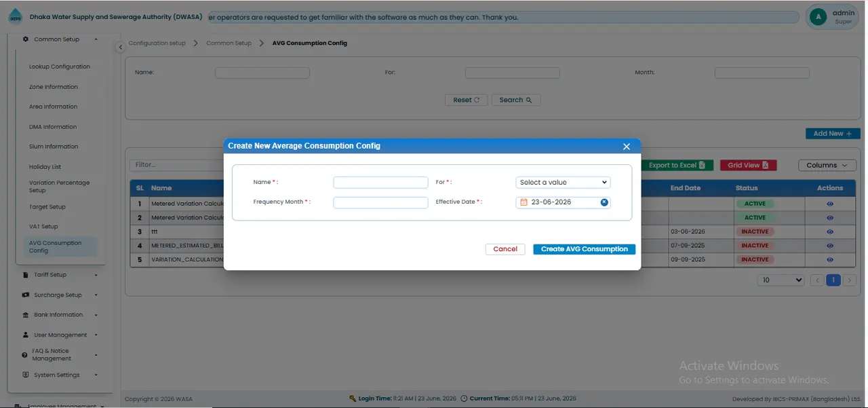The image size is (868, 408).
Task: View details eye icon for ttt row
Action: [830, 231]
